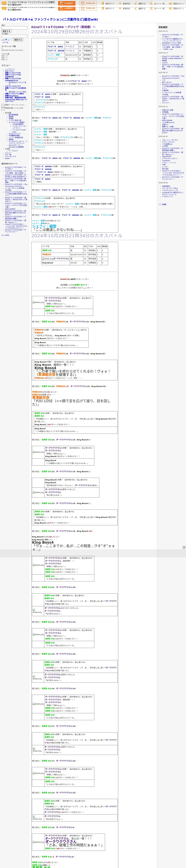Open 雑談室 board link
Viewport: 186px width, 868px height.
pyautogui.click(x=11, y=117)
